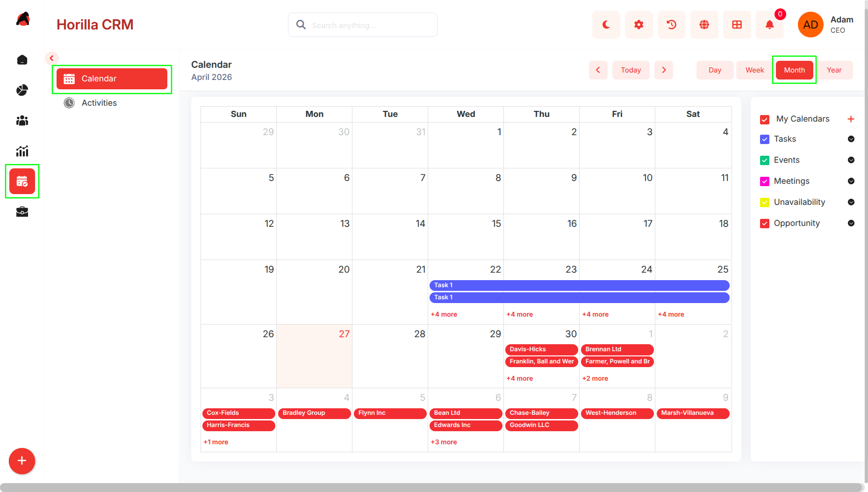
Task: Toggle the My Calendars checkbox
Action: coord(765,120)
